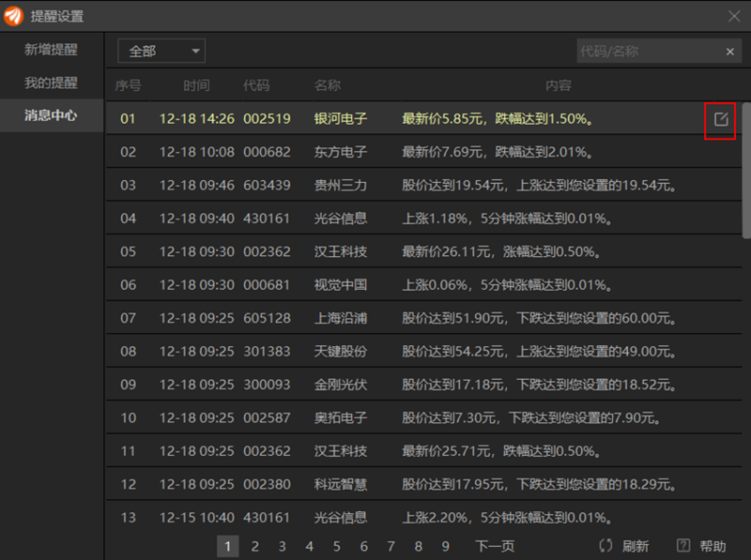Viewport: 751px width, 560px height.
Task: Select the 消息中心 tab
Action: click(x=51, y=115)
